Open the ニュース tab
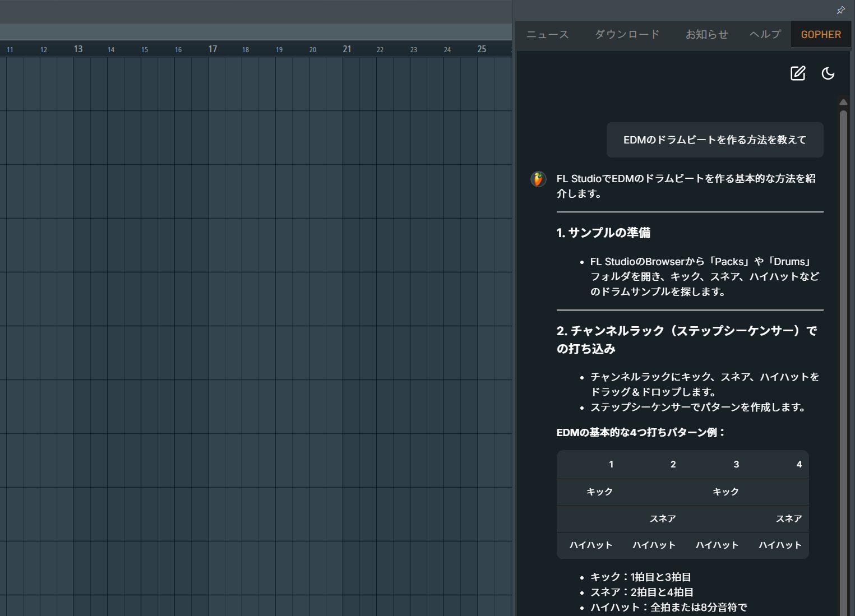Viewport: 855px width, 616px height. click(547, 35)
